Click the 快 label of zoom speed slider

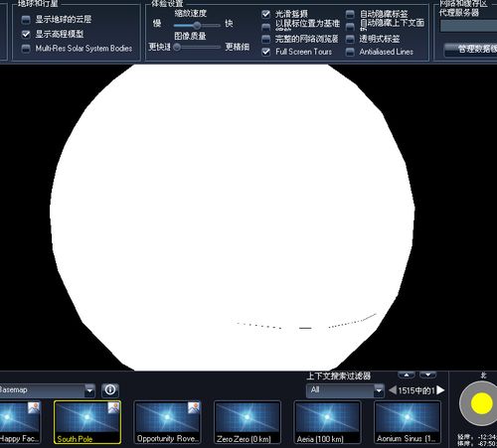229,24
